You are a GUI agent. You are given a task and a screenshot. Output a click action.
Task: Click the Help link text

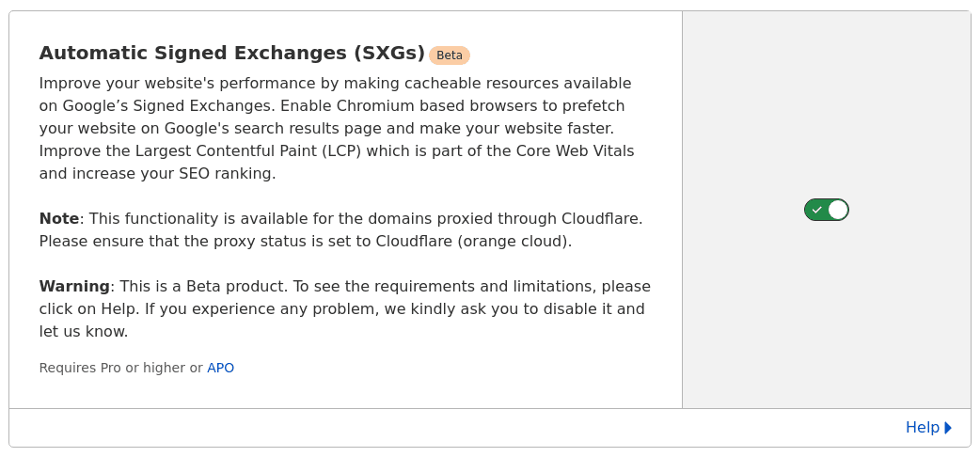(922, 428)
